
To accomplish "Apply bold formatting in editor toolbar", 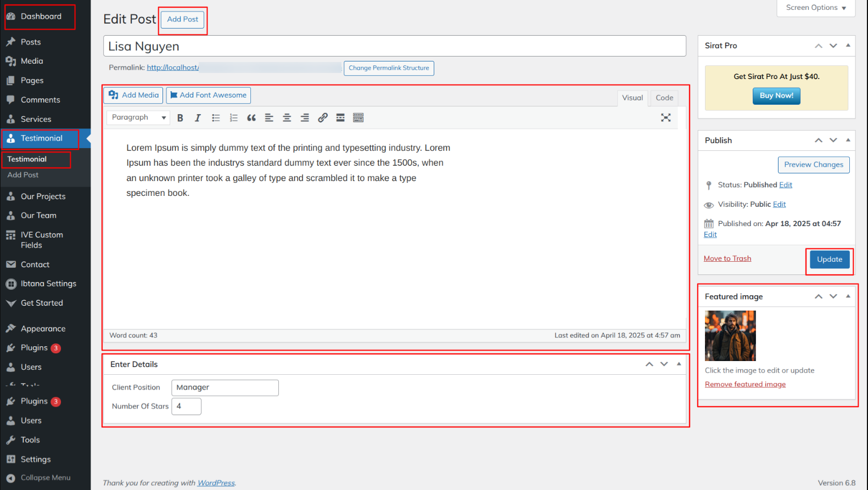I will pyautogui.click(x=180, y=118).
